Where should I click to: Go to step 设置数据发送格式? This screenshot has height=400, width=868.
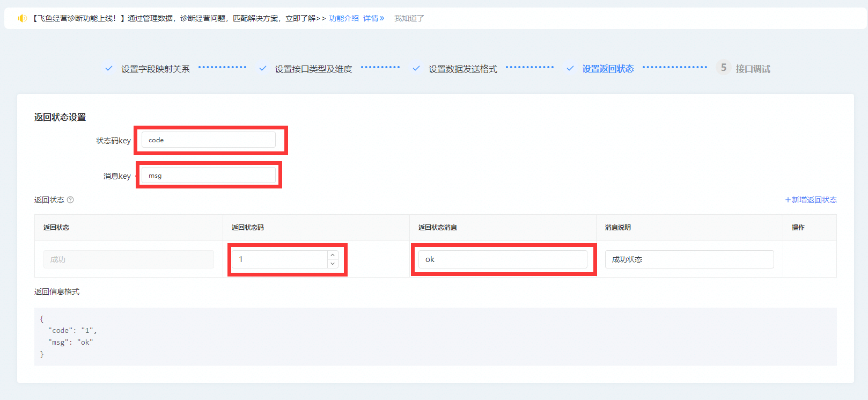pyautogui.click(x=463, y=69)
